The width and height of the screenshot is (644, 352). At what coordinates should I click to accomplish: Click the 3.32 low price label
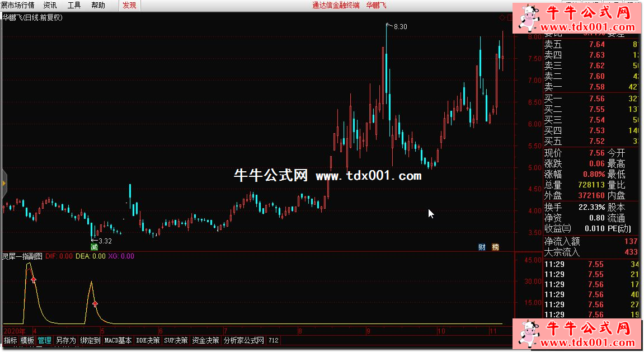[105, 241]
